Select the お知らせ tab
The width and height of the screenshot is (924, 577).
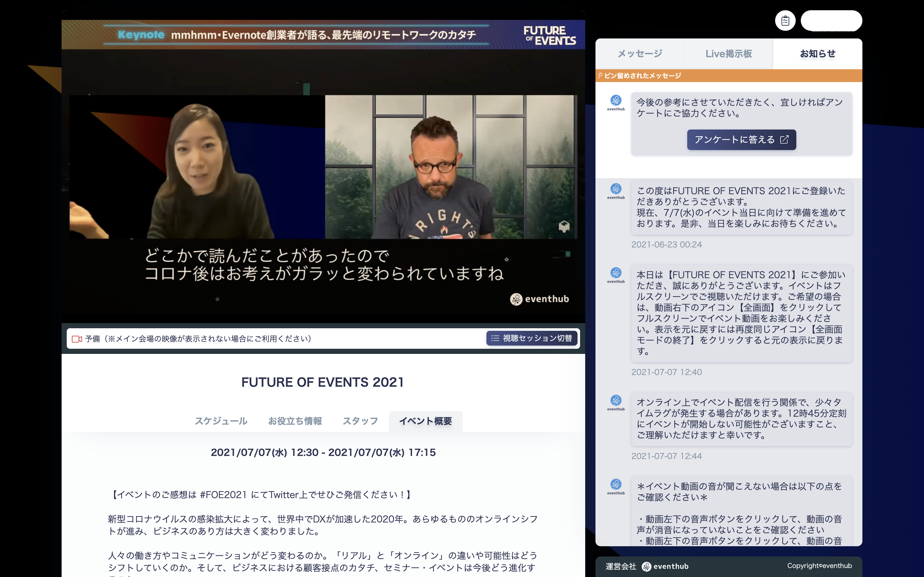817,54
